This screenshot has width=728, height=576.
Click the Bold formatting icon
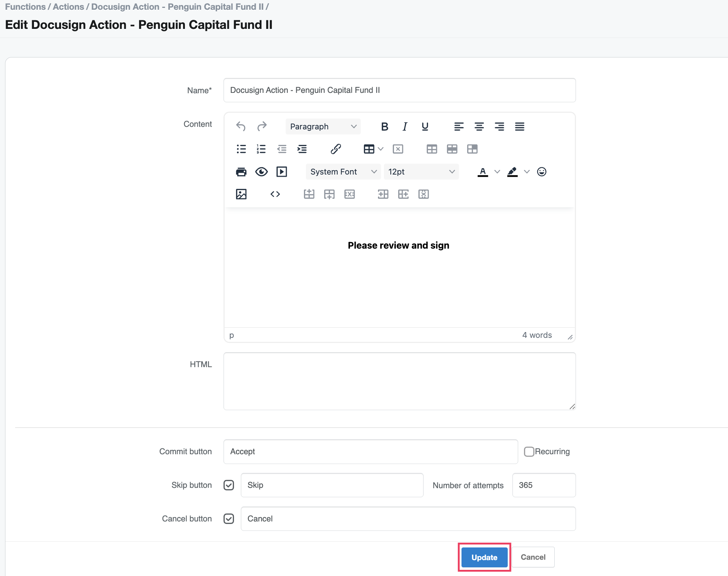click(x=385, y=126)
